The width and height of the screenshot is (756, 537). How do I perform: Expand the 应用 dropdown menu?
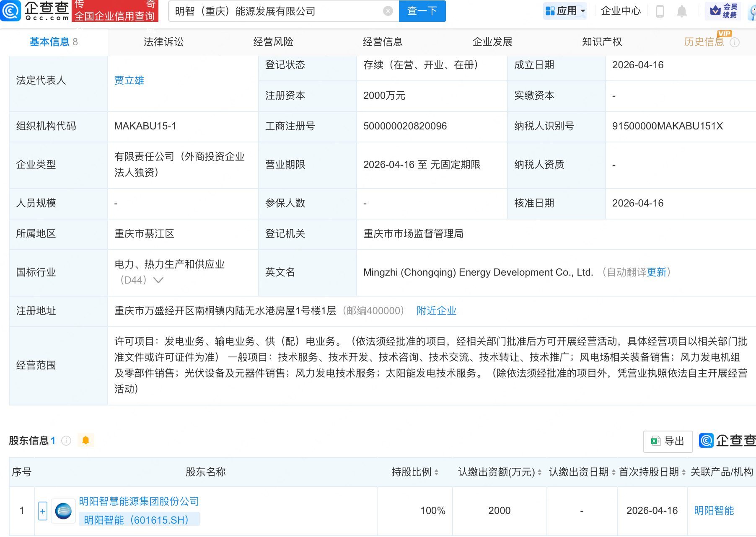click(565, 11)
